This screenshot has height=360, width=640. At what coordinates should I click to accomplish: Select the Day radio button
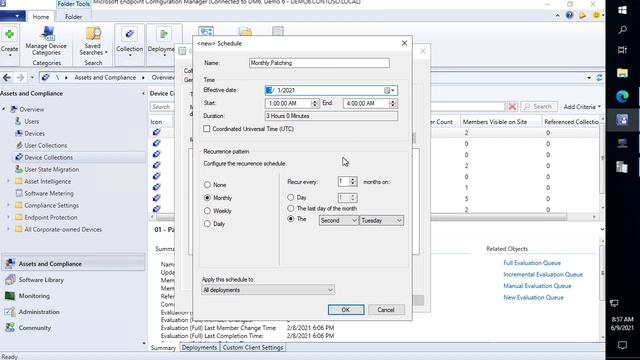291,198
